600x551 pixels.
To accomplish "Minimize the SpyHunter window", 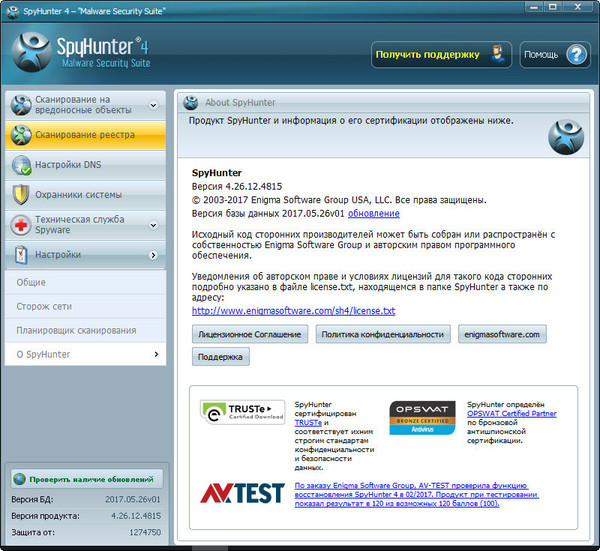I will [x=534, y=7].
